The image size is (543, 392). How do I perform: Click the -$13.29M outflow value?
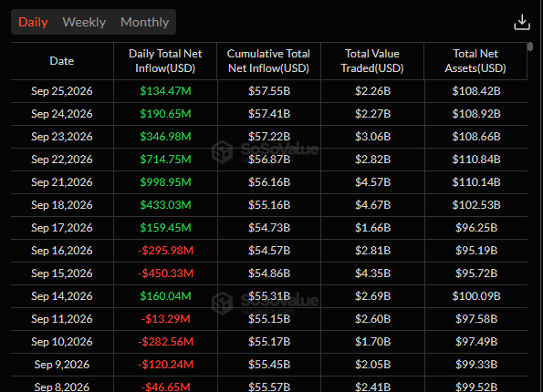[165, 319]
